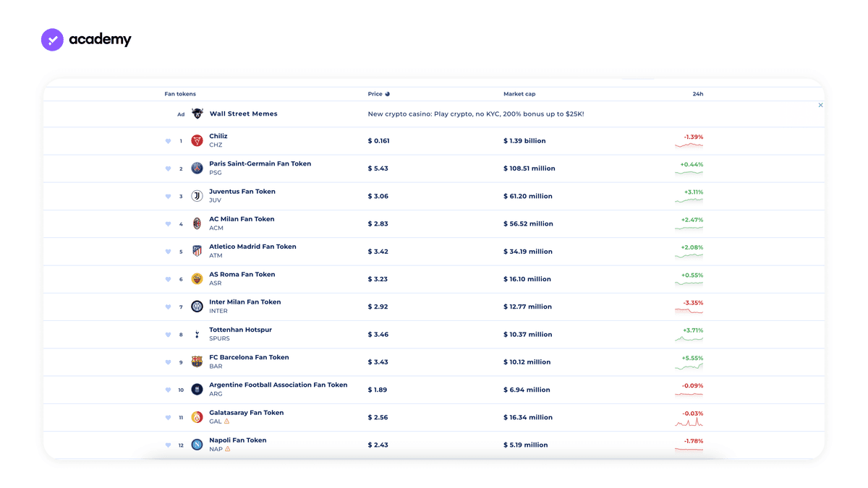Click the Academy checkmark logo
Screen dimensions: 868x488
tap(53, 40)
